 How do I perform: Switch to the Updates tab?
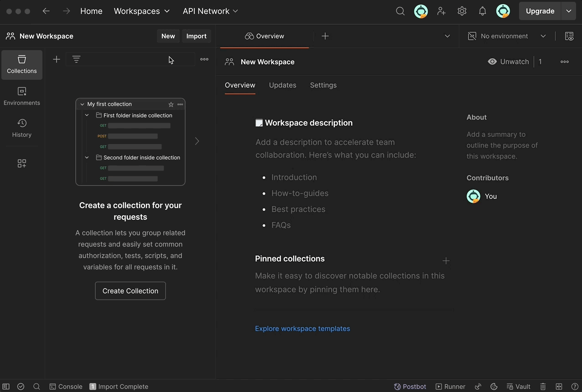tap(282, 85)
